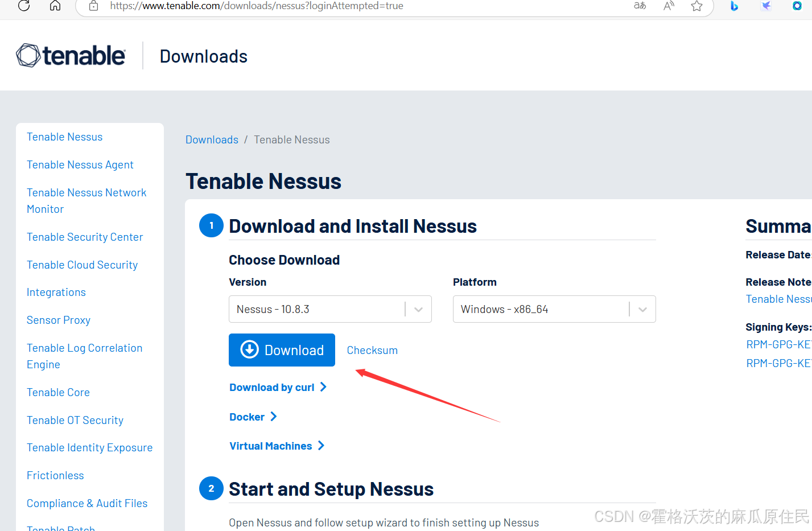Open the Checksum link
Viewport: 812px width, 531px height.
pos(372,351)
